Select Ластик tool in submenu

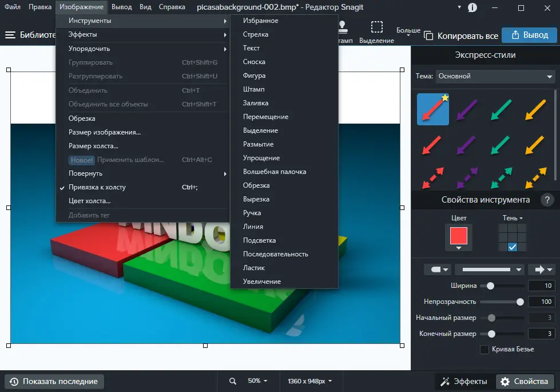point(284,268)
